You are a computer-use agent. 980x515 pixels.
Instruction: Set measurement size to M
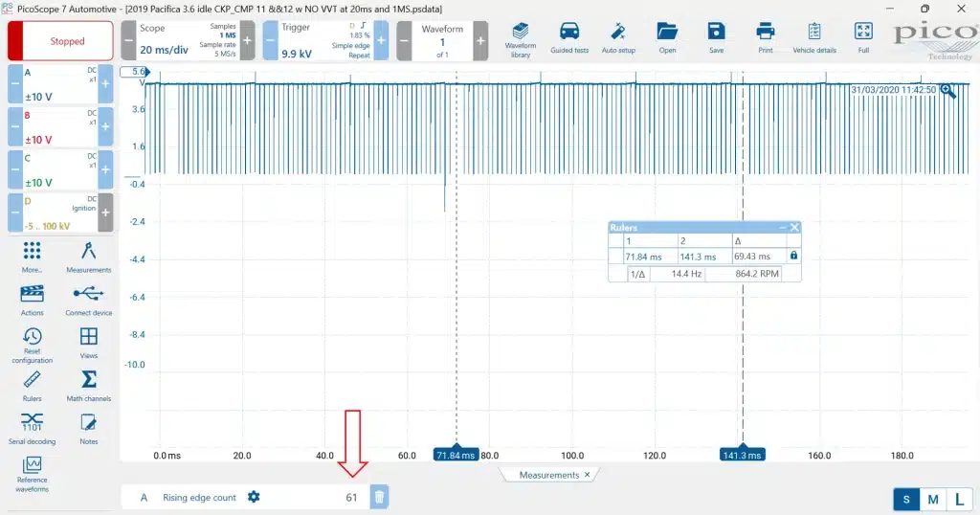pyautogui.click(x=932, y=500)
